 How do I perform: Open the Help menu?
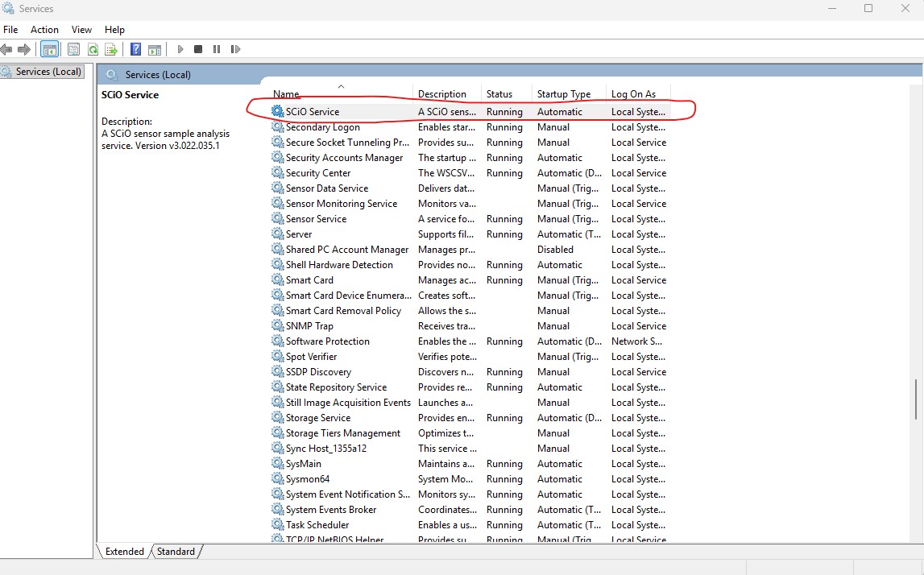point(114,30)
